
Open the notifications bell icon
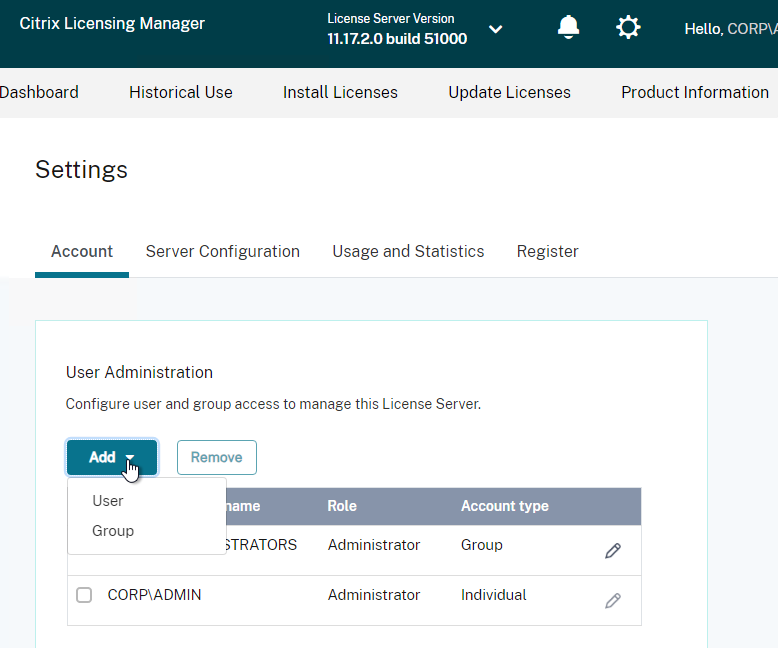pyautogui.click(x=568, y=27)
